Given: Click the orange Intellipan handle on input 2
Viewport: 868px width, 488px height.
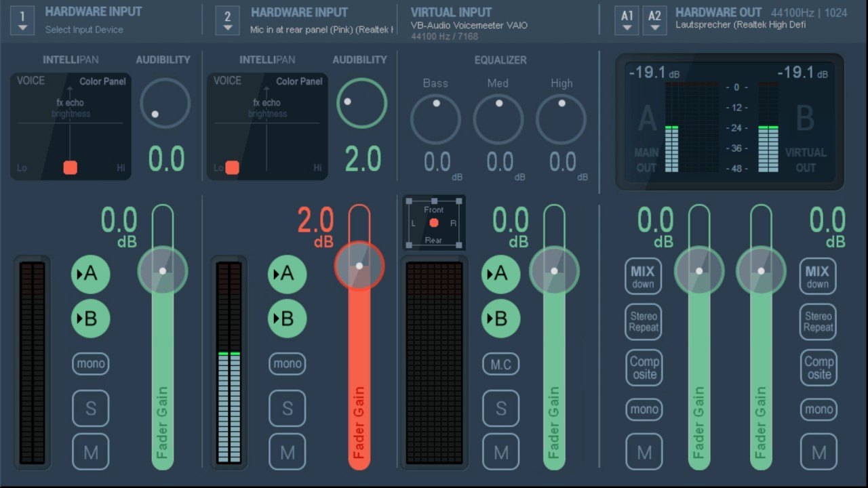Looking at the screenshot, I should pos(232,167).
